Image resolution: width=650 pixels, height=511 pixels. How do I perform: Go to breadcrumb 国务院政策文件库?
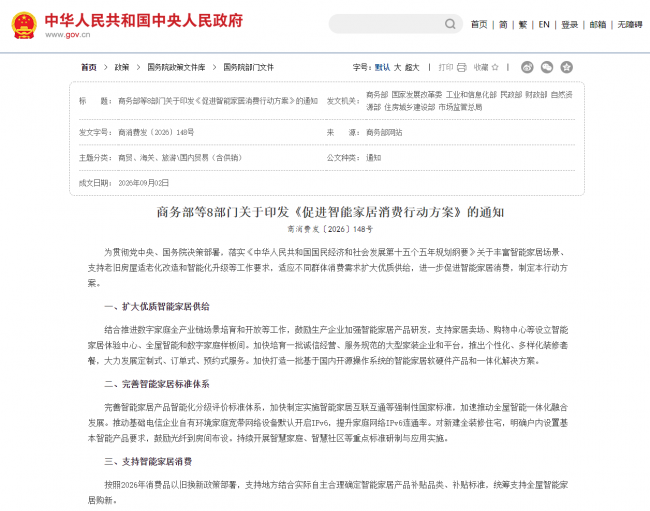(x=176, y=67)
